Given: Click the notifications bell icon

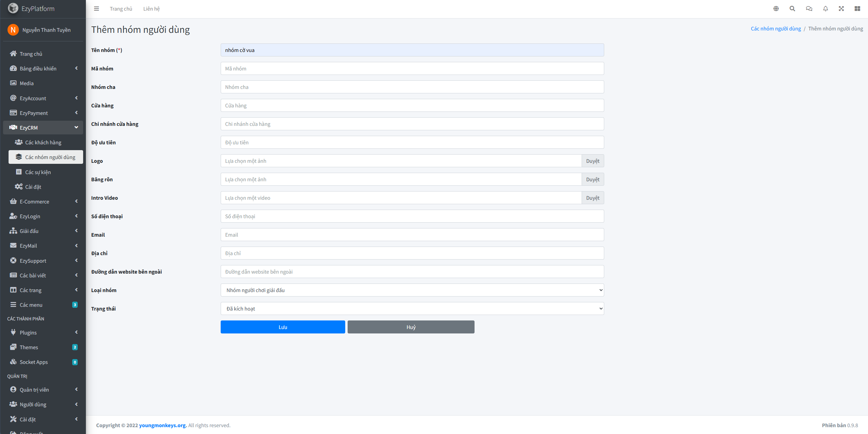Looking at the screenshot, I should [x=825, y=9].
